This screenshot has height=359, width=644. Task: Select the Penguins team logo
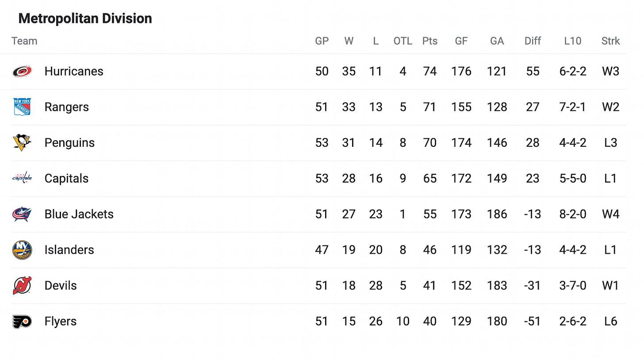[22, 143]
